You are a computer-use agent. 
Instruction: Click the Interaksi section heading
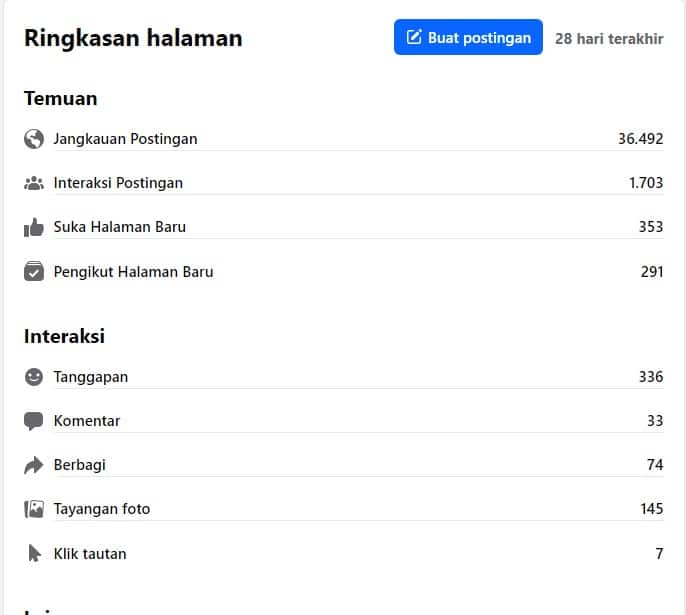point(64,336)
